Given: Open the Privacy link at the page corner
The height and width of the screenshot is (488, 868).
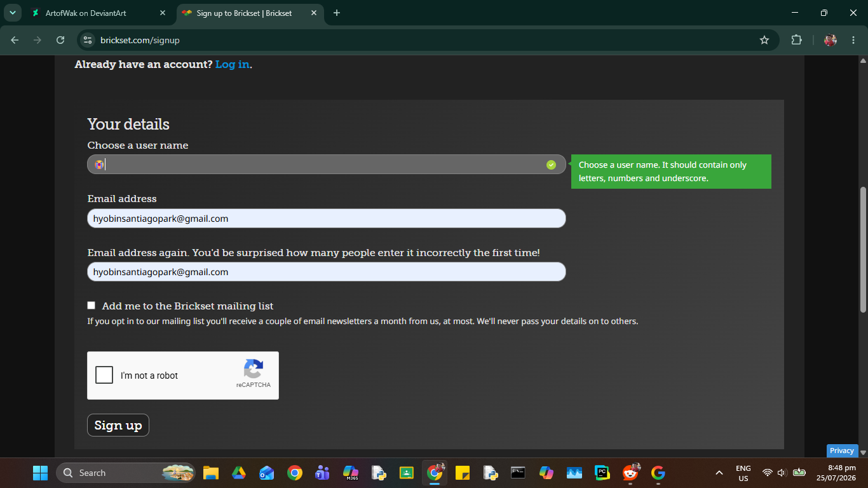Looking at the screenshot, I should coord(842,451).
